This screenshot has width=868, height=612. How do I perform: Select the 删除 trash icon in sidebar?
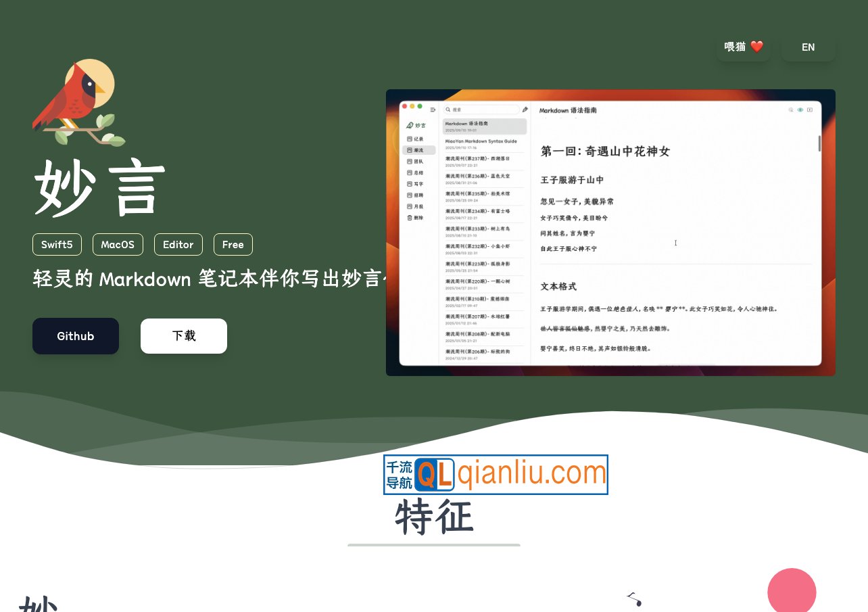pos(410,217)
